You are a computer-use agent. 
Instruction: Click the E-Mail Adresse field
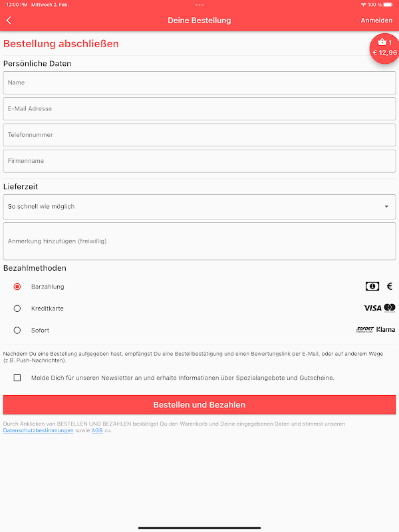tap(199, 109)
